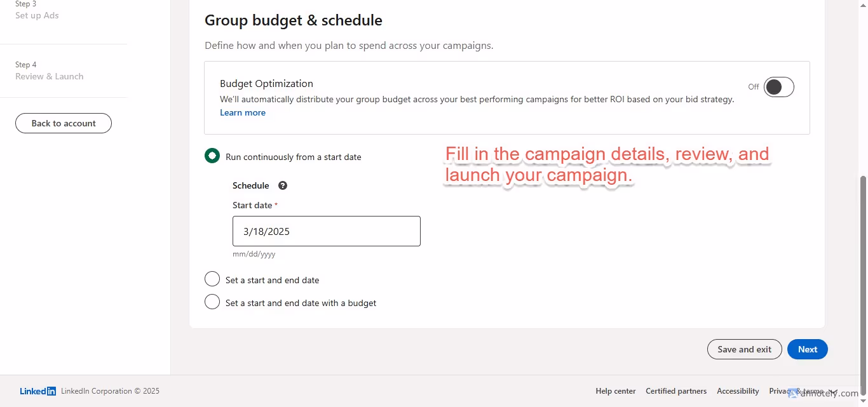Click Save and exit
Image resolution: width=868 pixels, height=407 pixels.
(x=744, y=349)
